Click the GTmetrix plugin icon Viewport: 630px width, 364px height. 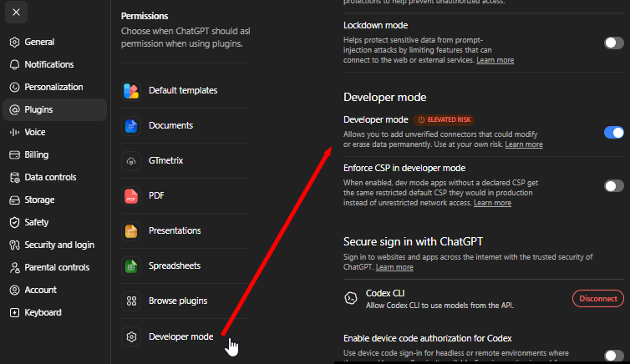131,161
